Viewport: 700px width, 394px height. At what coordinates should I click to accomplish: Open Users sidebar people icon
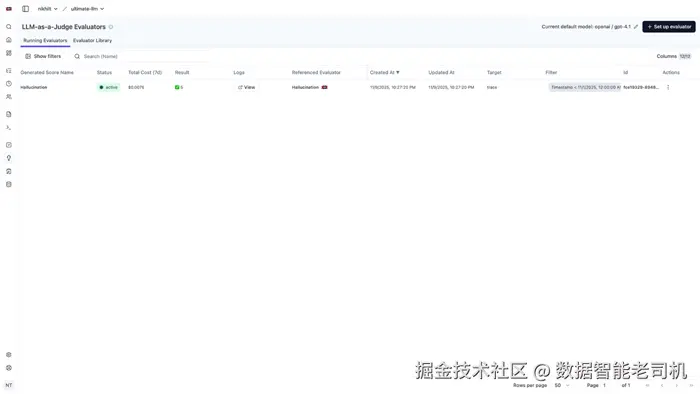click(x=8, y=97)
